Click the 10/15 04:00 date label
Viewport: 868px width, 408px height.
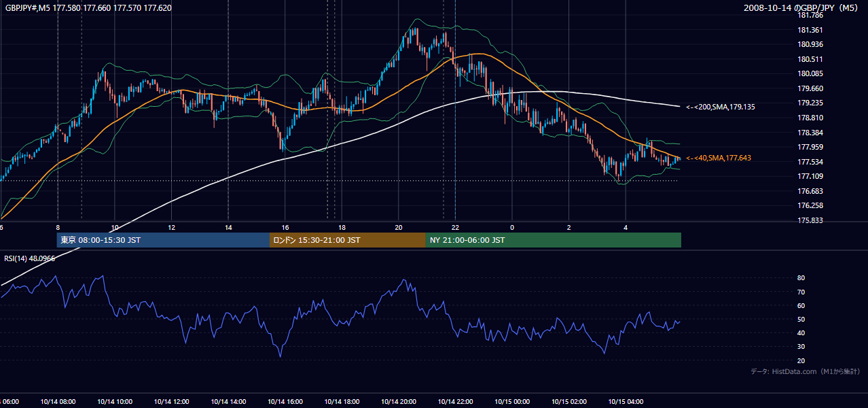(625, 402)
